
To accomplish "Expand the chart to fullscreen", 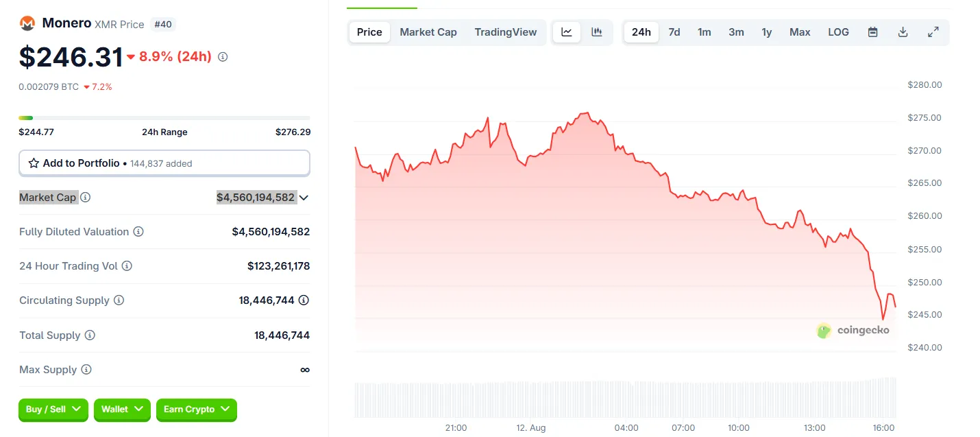I will tap(933, 32).
